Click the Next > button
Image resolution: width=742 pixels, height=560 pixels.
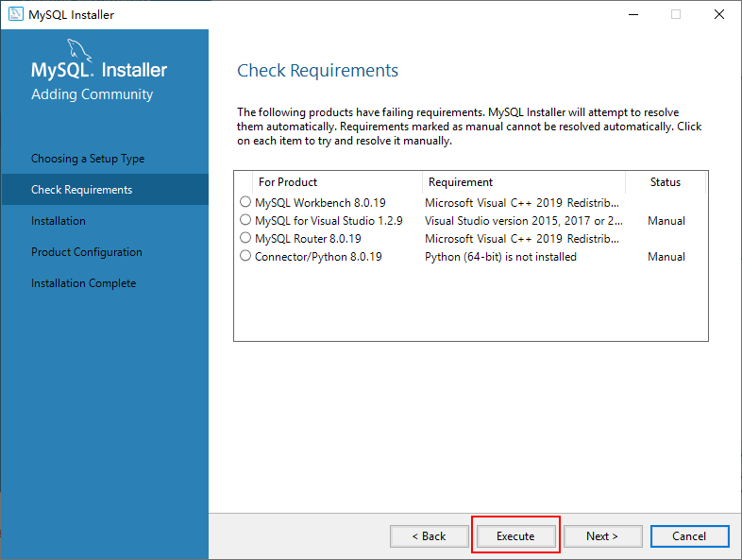click(x=602, y=536)
